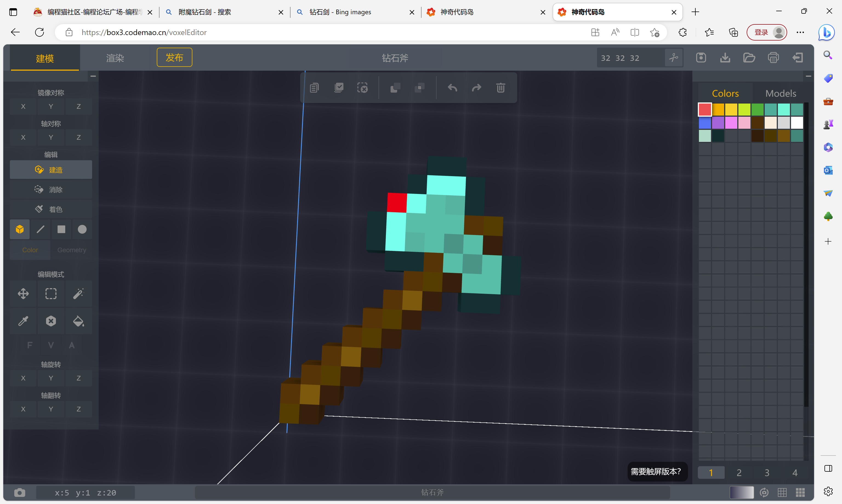Toggle mirror symmetry X under 镜像对称
This screenshot has width=842, height=504.
click(23, 106)
